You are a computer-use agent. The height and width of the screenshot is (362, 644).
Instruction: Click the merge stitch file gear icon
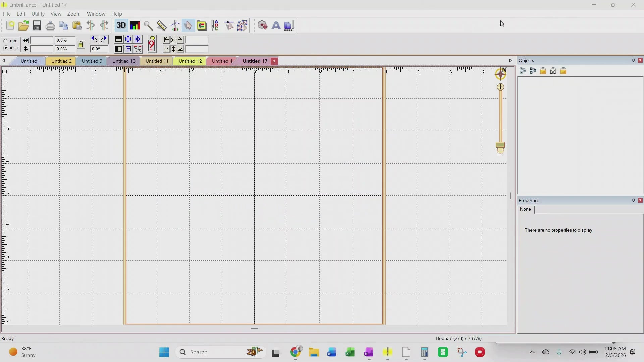(x=262, y=25)
